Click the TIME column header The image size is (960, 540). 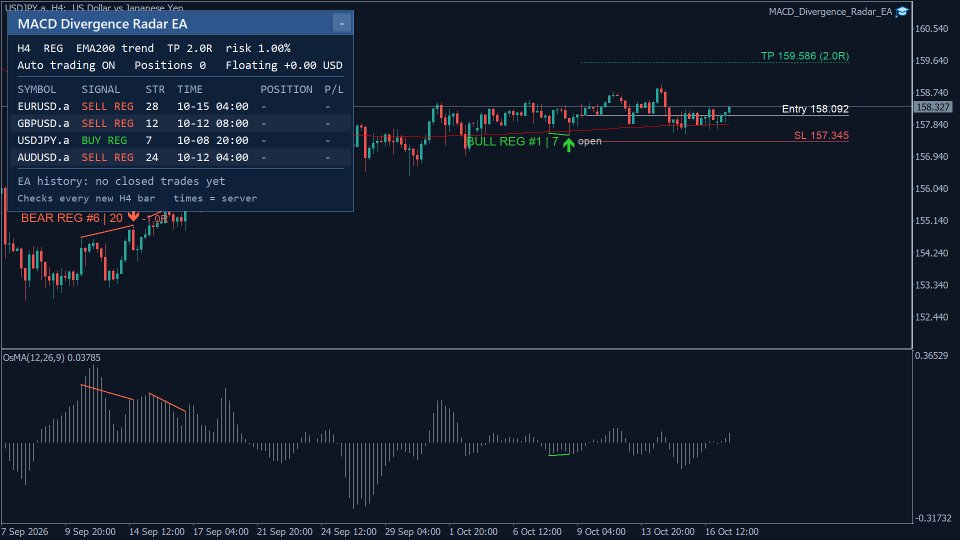(190, 89)
